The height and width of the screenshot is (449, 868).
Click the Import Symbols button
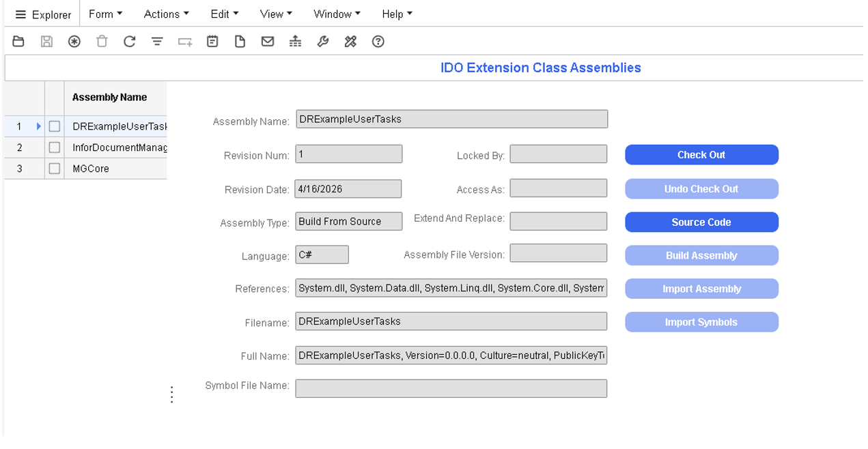coord(701,322)
